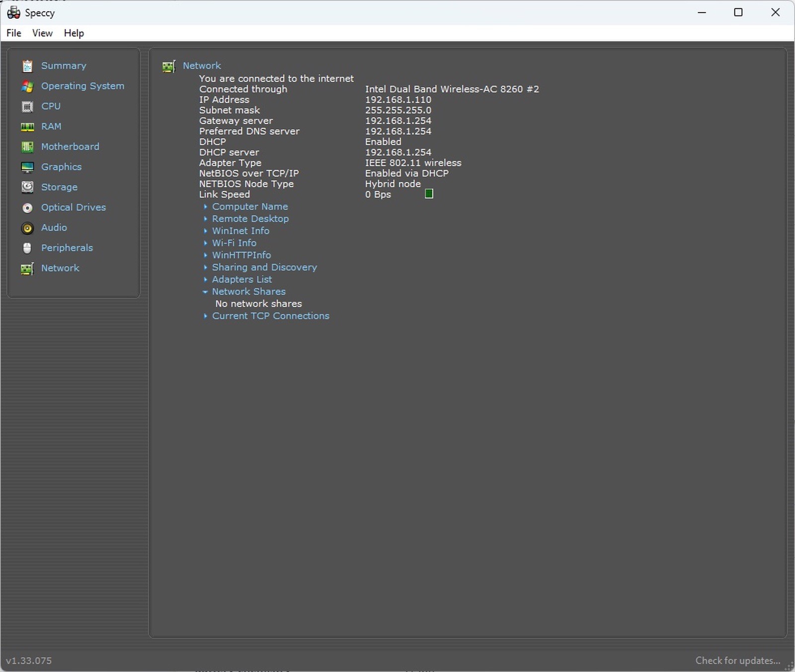Image resolution: width=795 pixels, height=672 pixels.
Task: Click the green Link Speed indicator
Action: pyautogui.click(x=429, y=194)
